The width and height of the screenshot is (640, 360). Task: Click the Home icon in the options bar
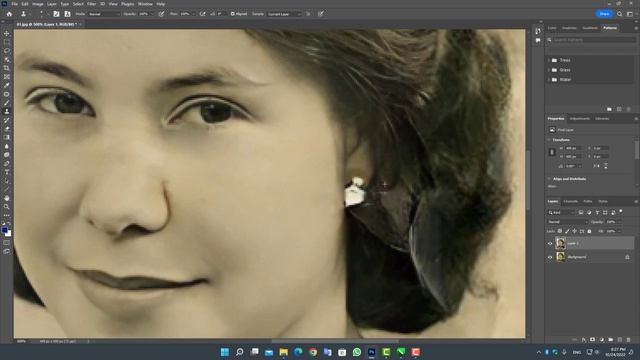9,14
